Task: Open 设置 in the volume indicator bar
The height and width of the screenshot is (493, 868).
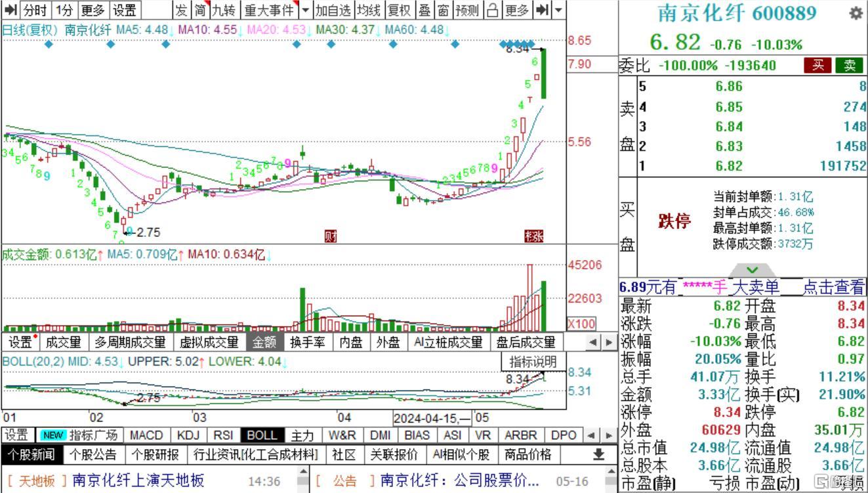Action: click(20, 342)
